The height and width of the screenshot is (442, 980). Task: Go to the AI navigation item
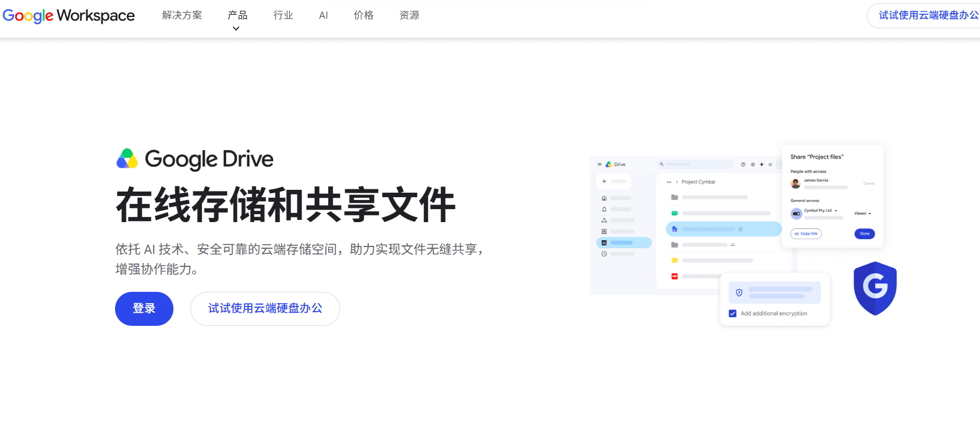(324, 15)
